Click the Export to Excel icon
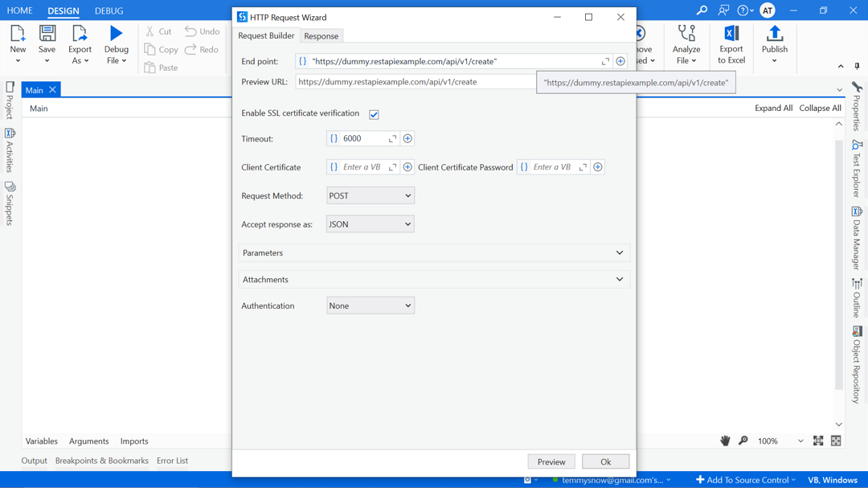Screen dimensions: 868x488 [731, 34]
